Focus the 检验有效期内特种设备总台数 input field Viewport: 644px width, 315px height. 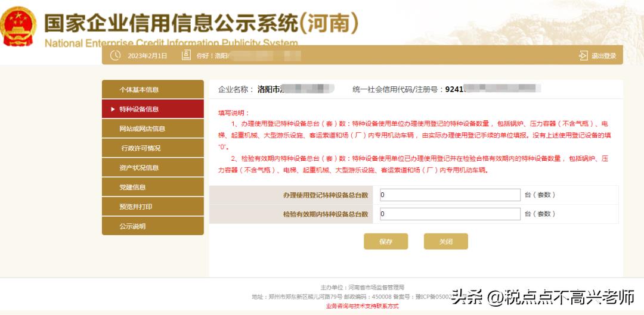(450, 214)
